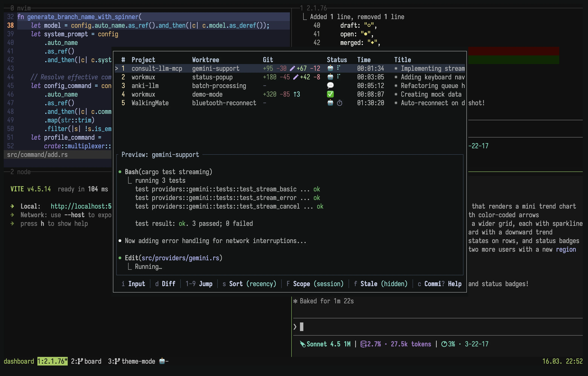
Task: Click the 1-9 Jump shortcut in footer
Action: tap(199, 283)
